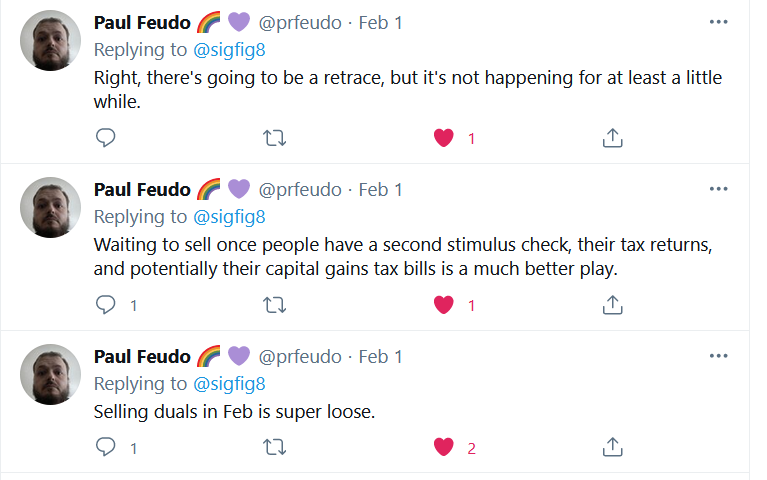Reply to the selling duals tweet
The width and height of the screenshot is (767, 480).
106,448
